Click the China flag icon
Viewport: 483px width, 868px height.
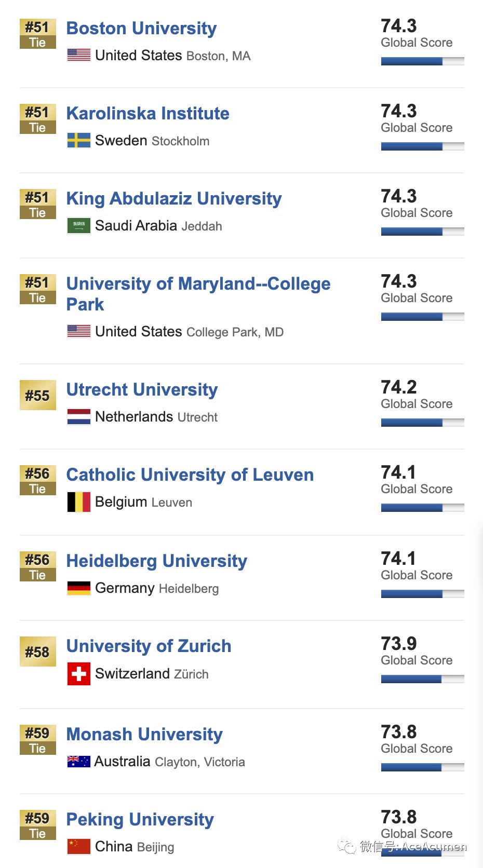(79, 846)
